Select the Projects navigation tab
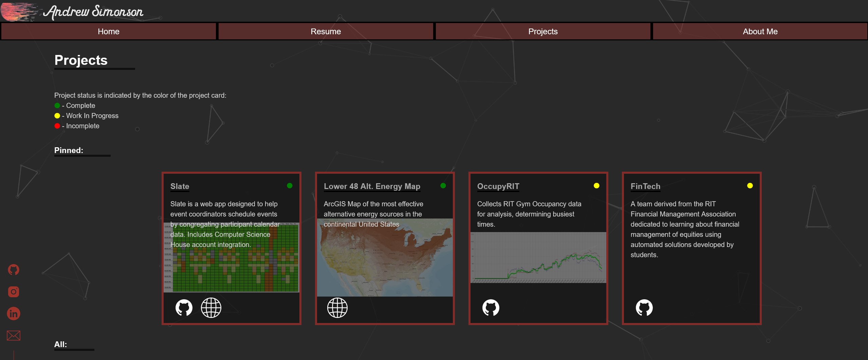Image resolution: width=868 pixels, height=360 pixels. click(x=543, y=32)
